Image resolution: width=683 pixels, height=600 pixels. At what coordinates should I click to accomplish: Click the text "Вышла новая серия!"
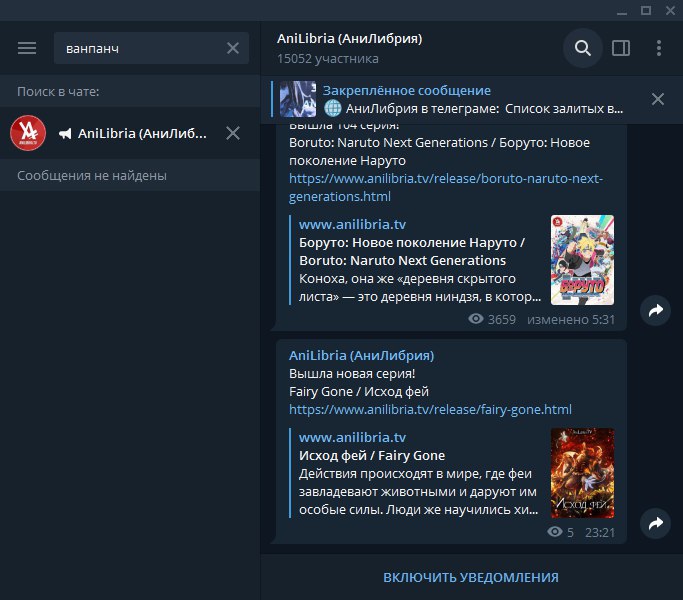point(352,374)
